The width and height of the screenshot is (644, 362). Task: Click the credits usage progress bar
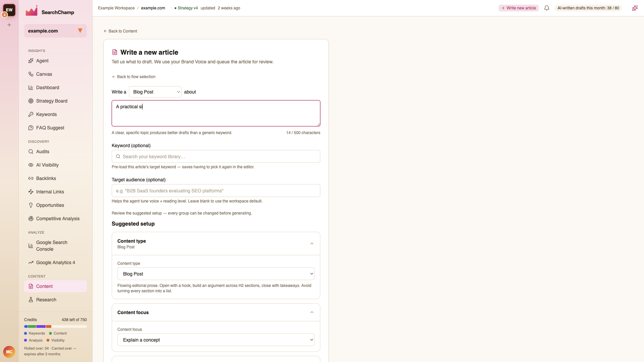pos(55,326)
